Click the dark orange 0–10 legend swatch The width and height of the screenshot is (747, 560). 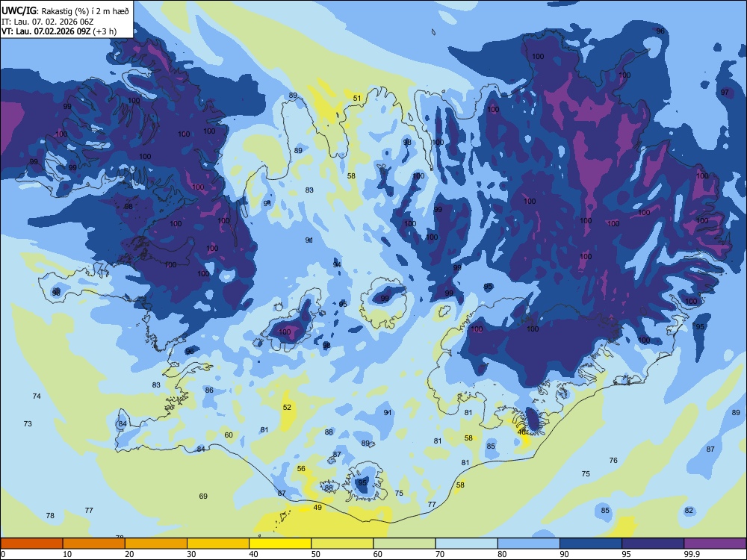coord(31,544)
